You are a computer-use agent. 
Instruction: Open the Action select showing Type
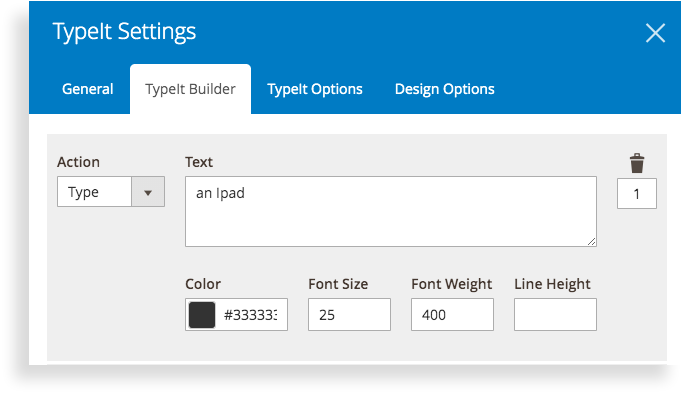tap(111, 192)
